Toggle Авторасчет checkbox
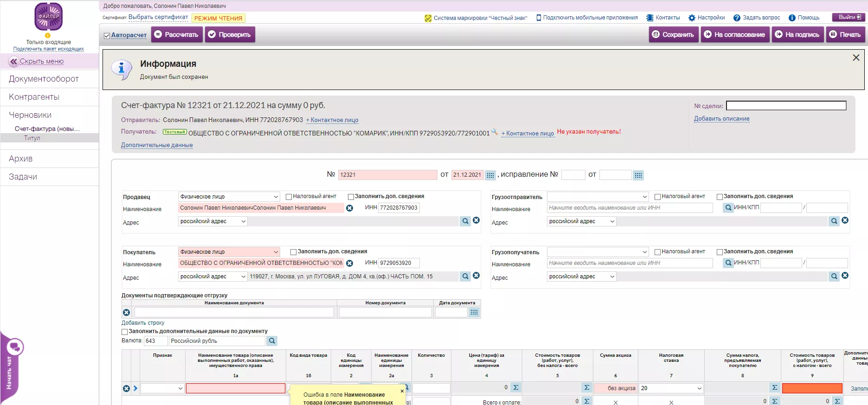The height and width of the screenshot is (405, 868). (107, 36)
